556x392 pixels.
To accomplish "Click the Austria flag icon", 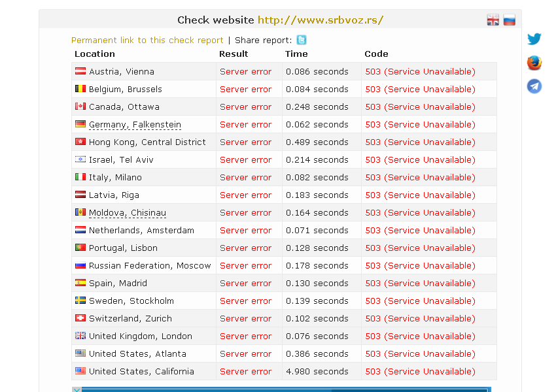I will (80, 71).
